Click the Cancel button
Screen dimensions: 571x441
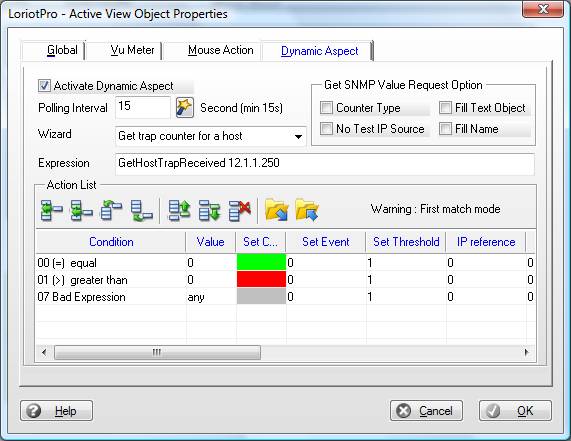coord(426,411)
